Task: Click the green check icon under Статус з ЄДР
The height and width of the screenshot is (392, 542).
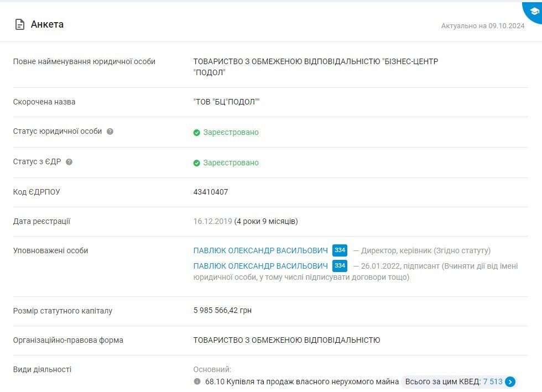Action: point(197,163)
